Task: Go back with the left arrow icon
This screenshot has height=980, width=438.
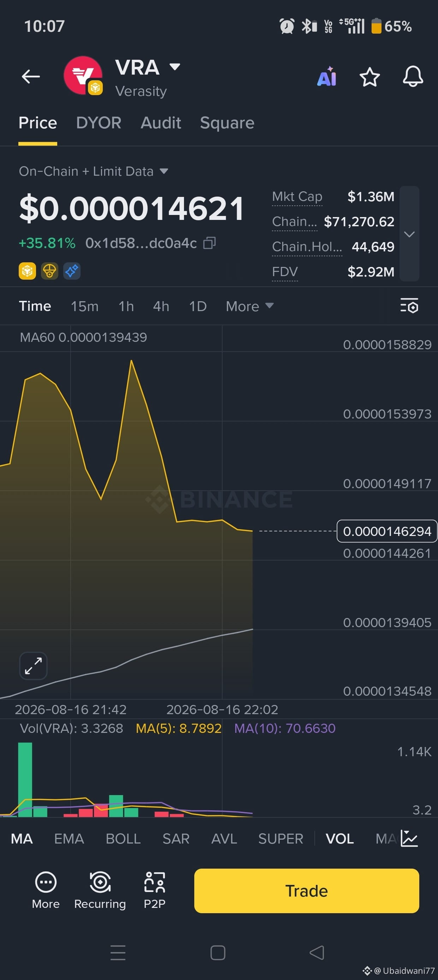Action: 31,76
